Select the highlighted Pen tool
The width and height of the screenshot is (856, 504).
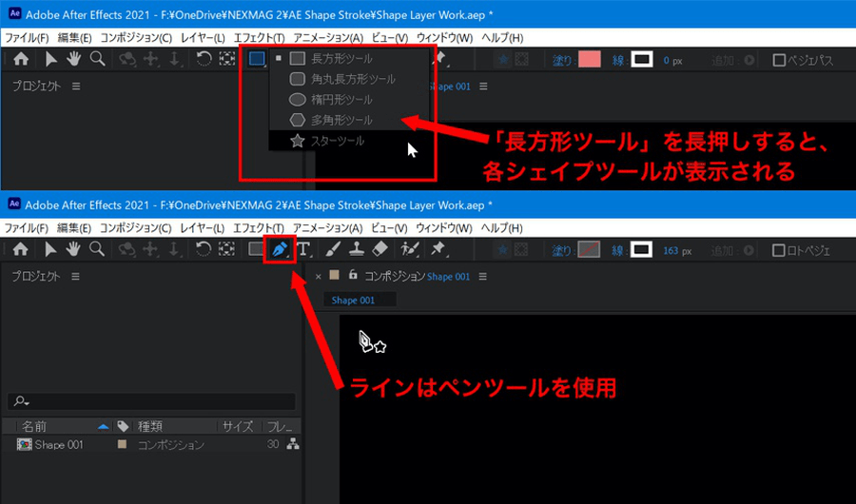(280, 250)
